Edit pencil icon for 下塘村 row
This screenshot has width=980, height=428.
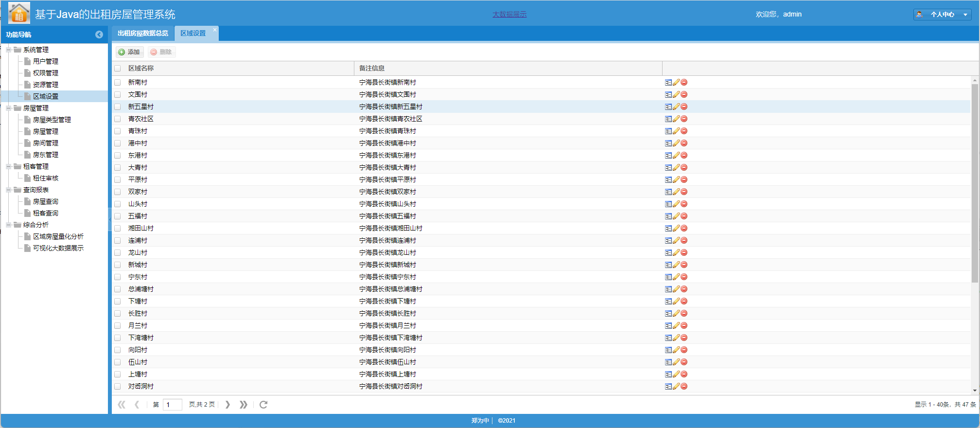[x=676, y=302]
